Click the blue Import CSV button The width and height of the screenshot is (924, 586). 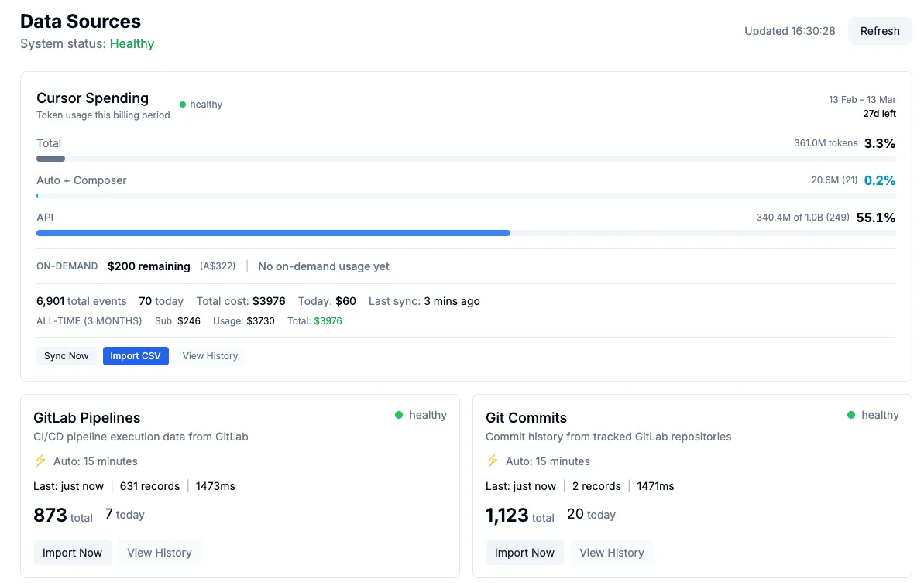coord(136,356)
